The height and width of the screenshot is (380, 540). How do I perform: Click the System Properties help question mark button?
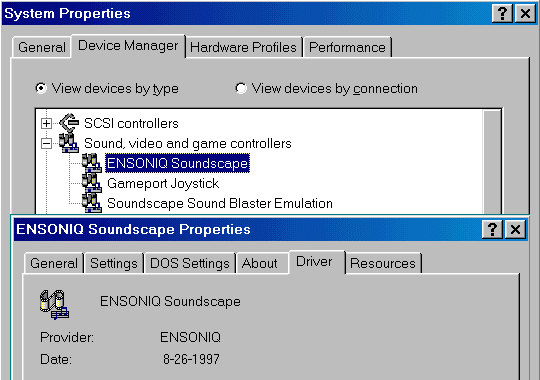pos(502,14)
